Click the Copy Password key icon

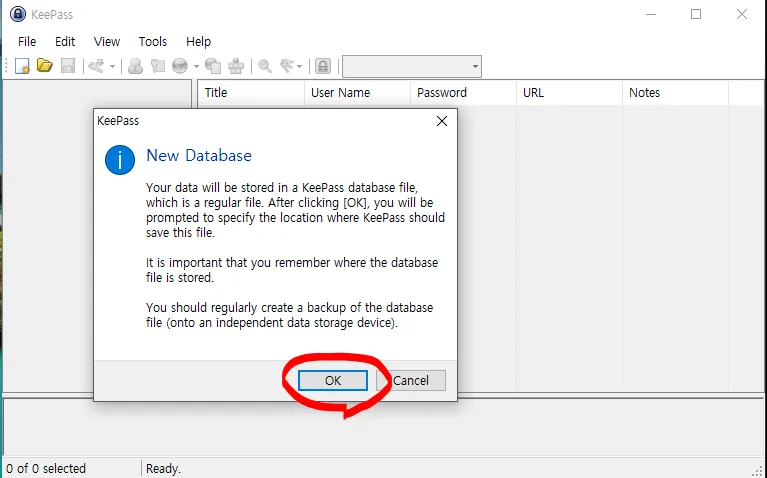point(158,66)
